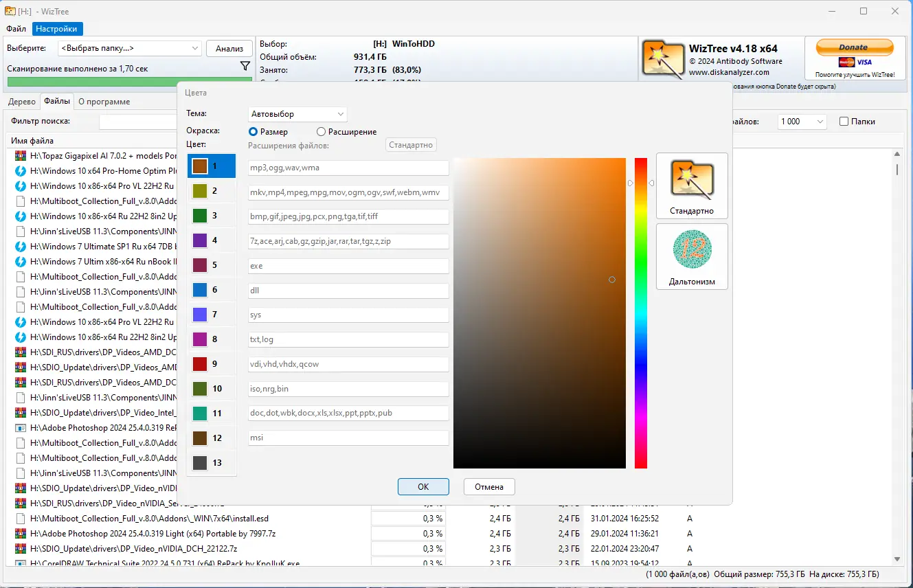Open the Выбрать папку drive dropdown
The width and height of the screenshot is (913, 588).
130,48
